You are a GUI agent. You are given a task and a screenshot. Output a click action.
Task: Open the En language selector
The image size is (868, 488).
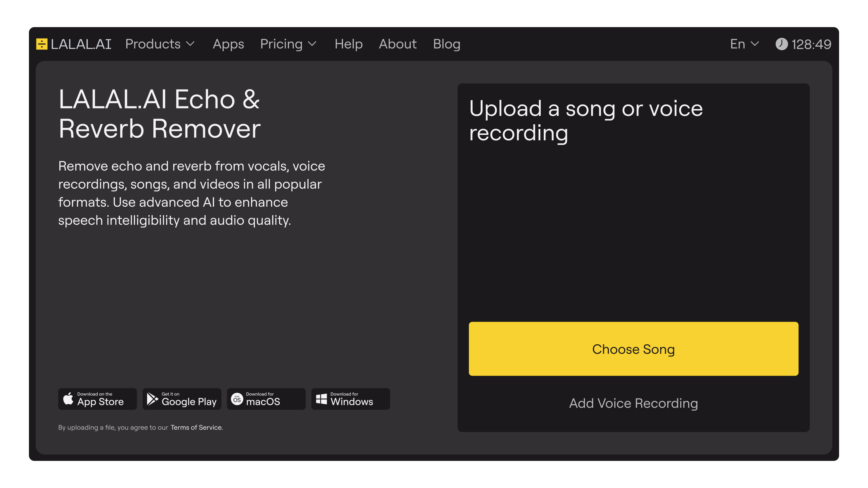(x=744, y=44)
